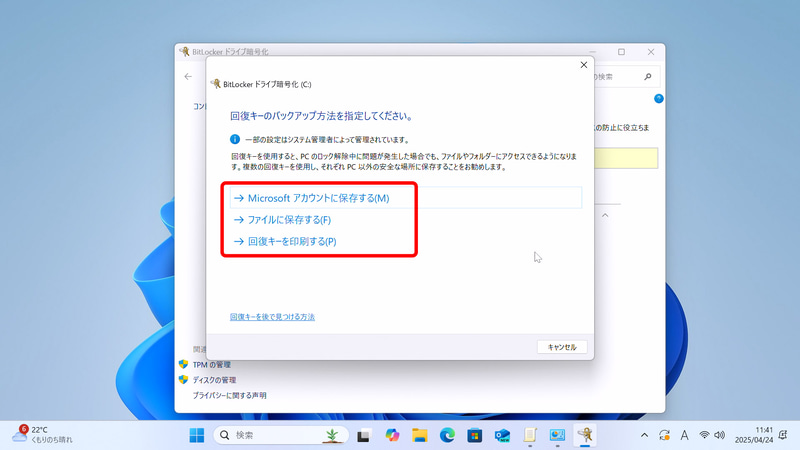Open the Wi-Fi network tray icon

[x=704, y=435]
